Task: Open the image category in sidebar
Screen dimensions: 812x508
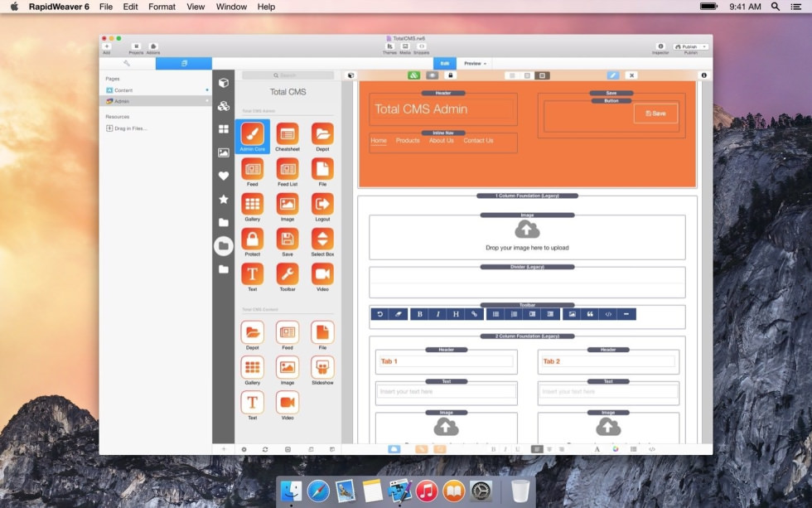Action: pyautogui.click(x=223, y=152)
